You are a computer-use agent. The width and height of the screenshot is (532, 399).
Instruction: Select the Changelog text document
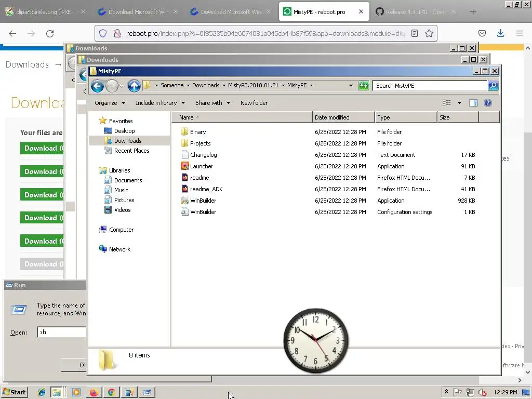coord(199,155)
